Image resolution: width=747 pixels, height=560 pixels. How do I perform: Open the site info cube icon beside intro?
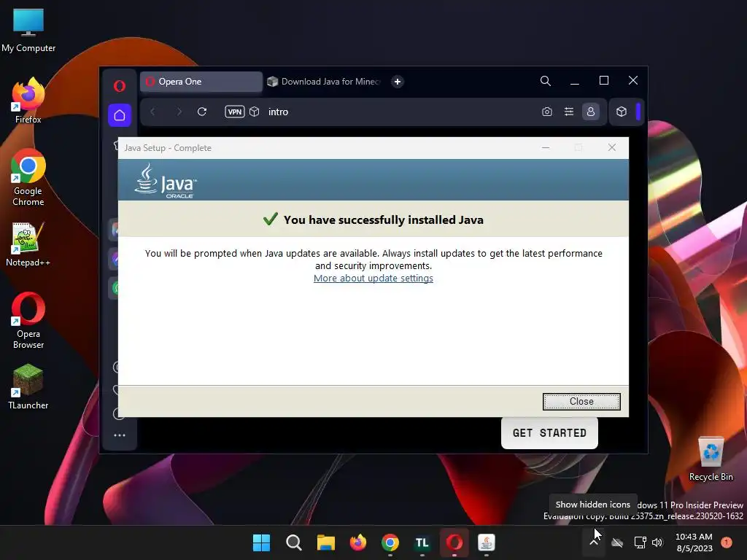[255, 112]
